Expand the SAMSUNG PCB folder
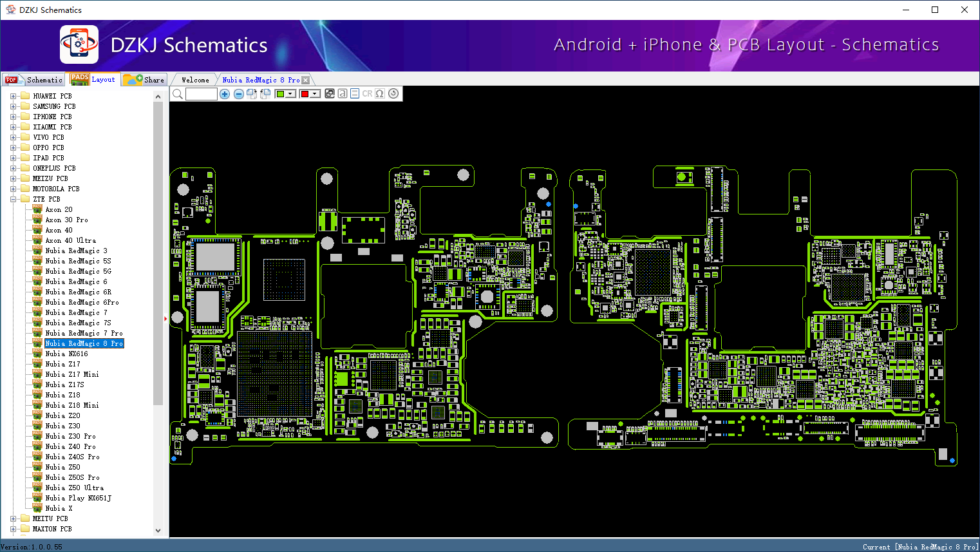This screenshot has height=552, width=980. coord(13,106)
